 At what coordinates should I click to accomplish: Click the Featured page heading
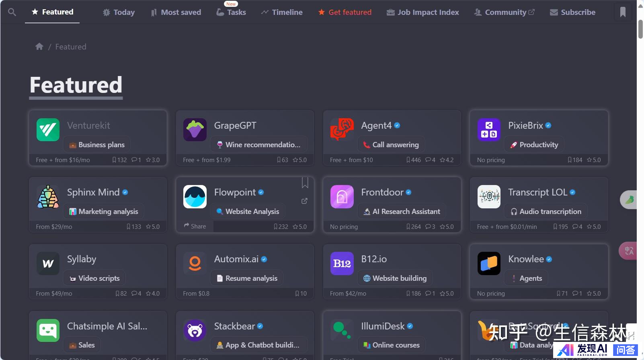click(76, 85)
